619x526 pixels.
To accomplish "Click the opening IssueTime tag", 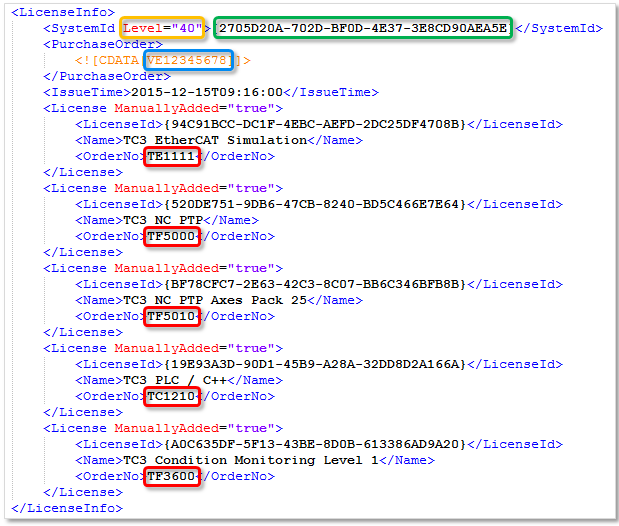I will pos(87,92).
